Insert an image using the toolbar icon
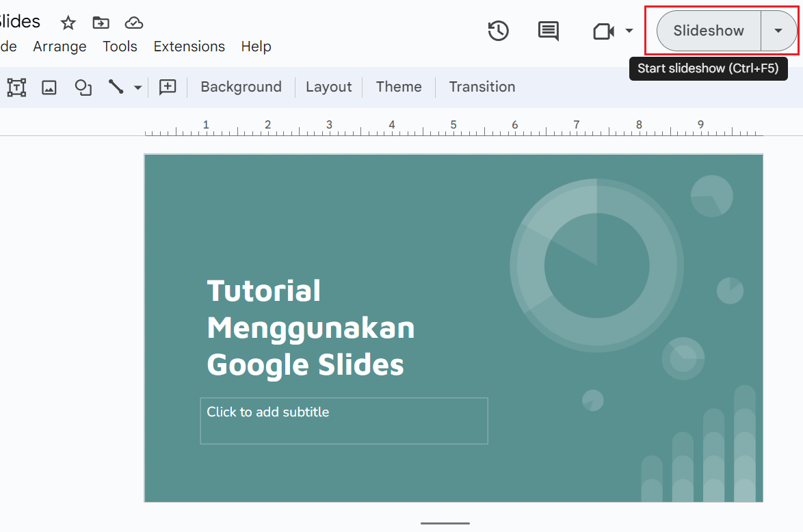This screenshot has height=532, width=803. point(49,88)
